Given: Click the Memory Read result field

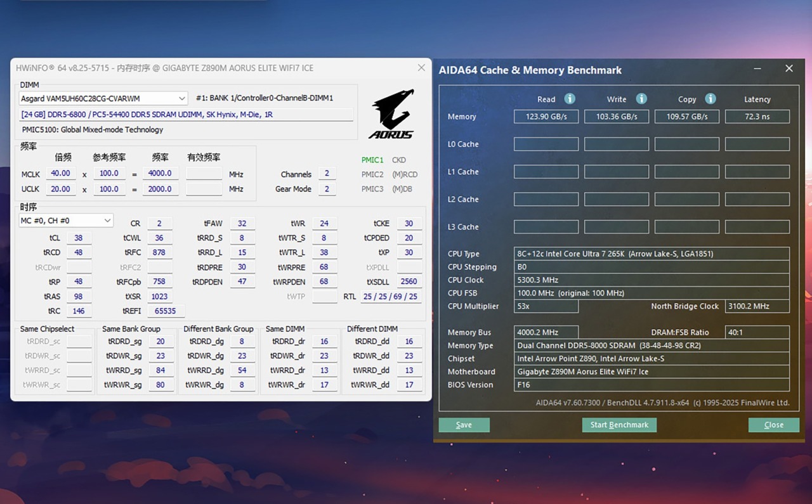Looking at the screenshot, I should 546,117.
